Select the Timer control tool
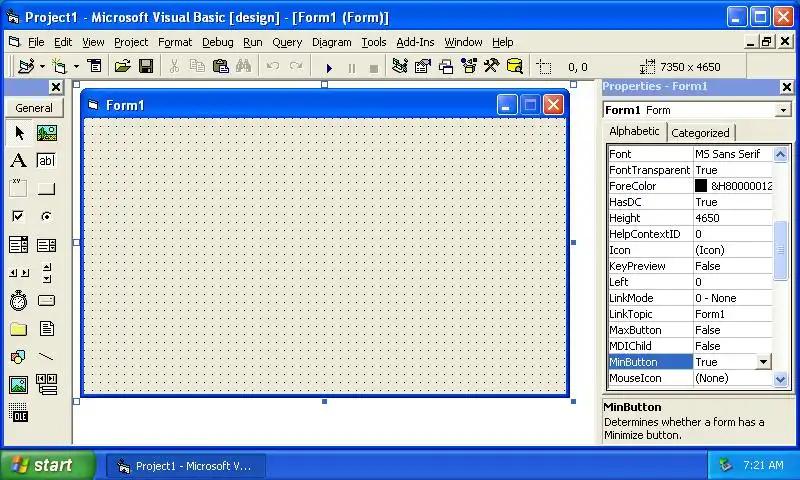Viewport: 800px width, 480px height. (19, 300)
